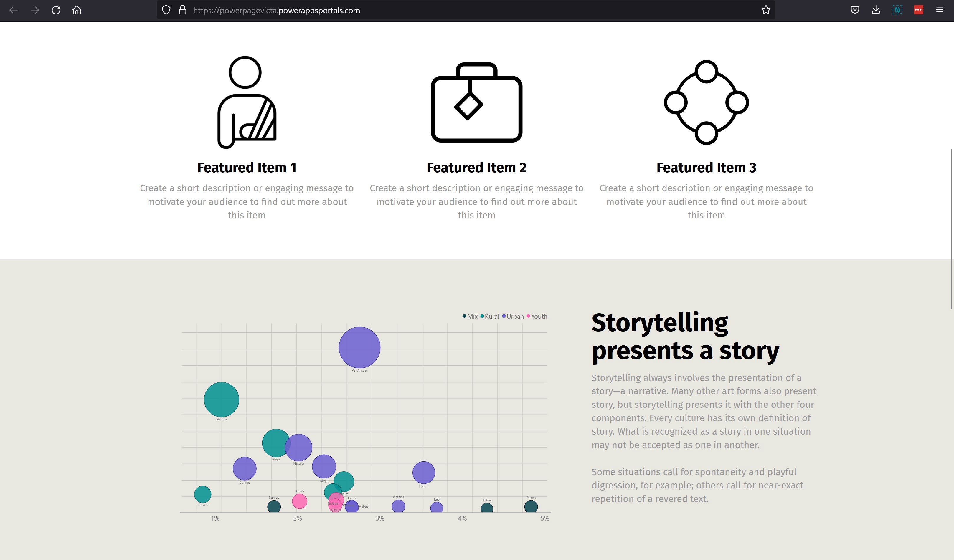
Task: Select the Urban legend entry
Action: (x=513, y=316)
